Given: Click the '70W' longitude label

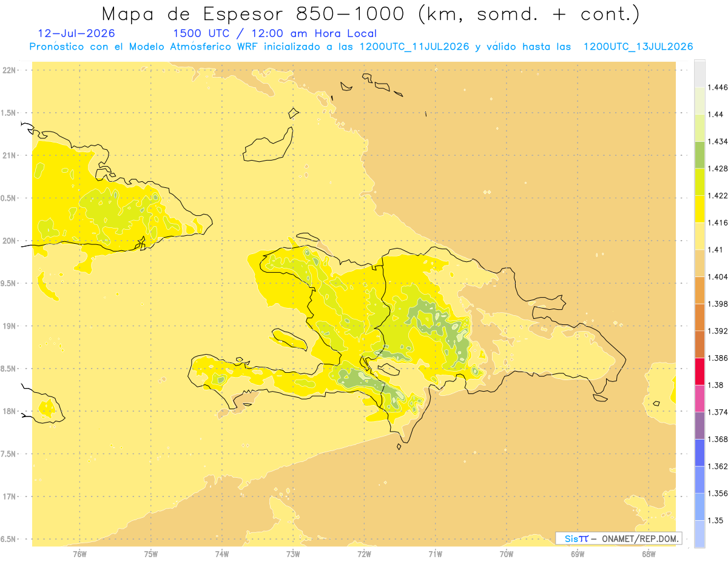Looking at the screenshot, I should coord(507,554).
